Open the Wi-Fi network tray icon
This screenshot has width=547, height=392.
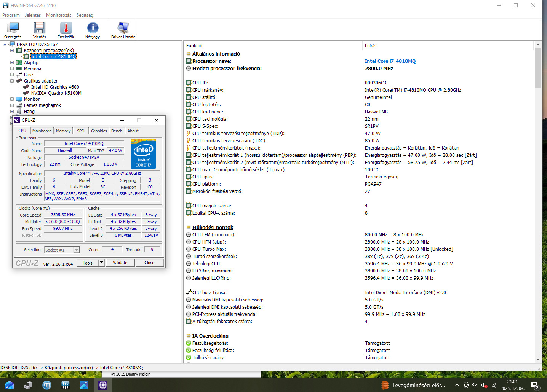(494, 386)
